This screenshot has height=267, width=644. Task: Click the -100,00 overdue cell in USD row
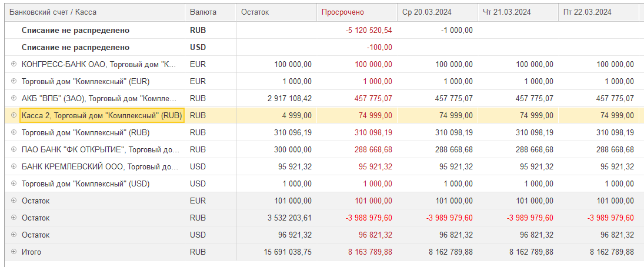379,47
